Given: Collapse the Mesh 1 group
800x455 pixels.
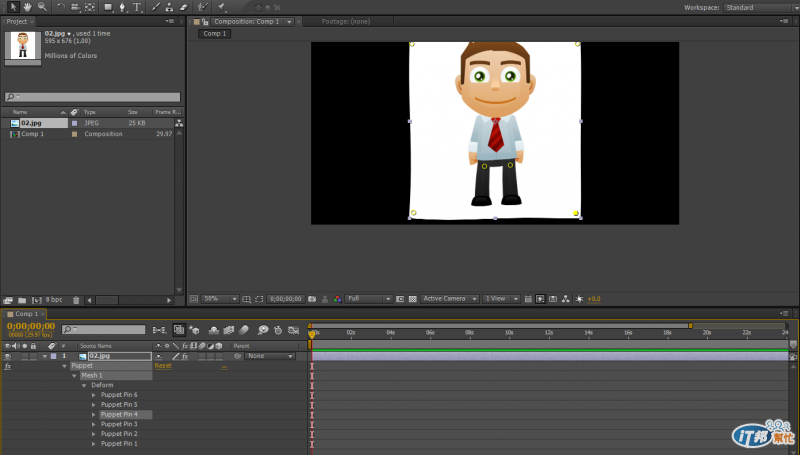Looking at the screenshot, I should point(75,376).
